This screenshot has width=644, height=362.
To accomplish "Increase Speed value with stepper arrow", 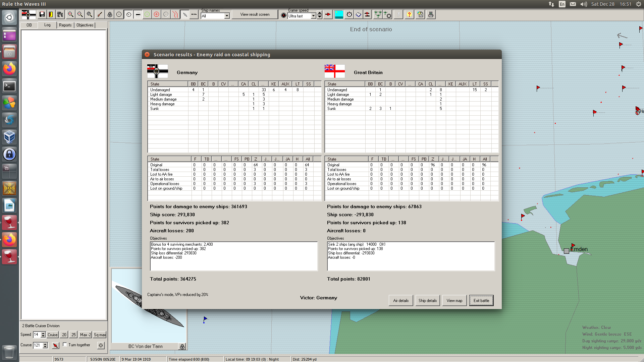I will [x=43, y=333].
